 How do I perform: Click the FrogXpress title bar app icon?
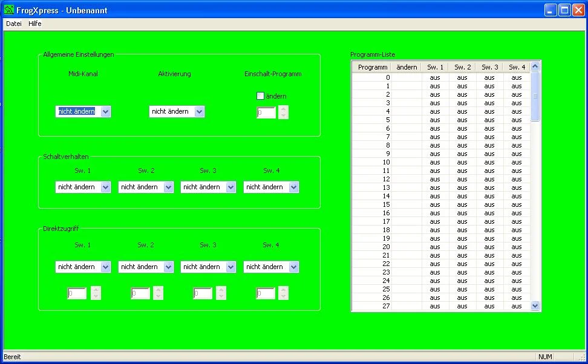coord(8,10)
